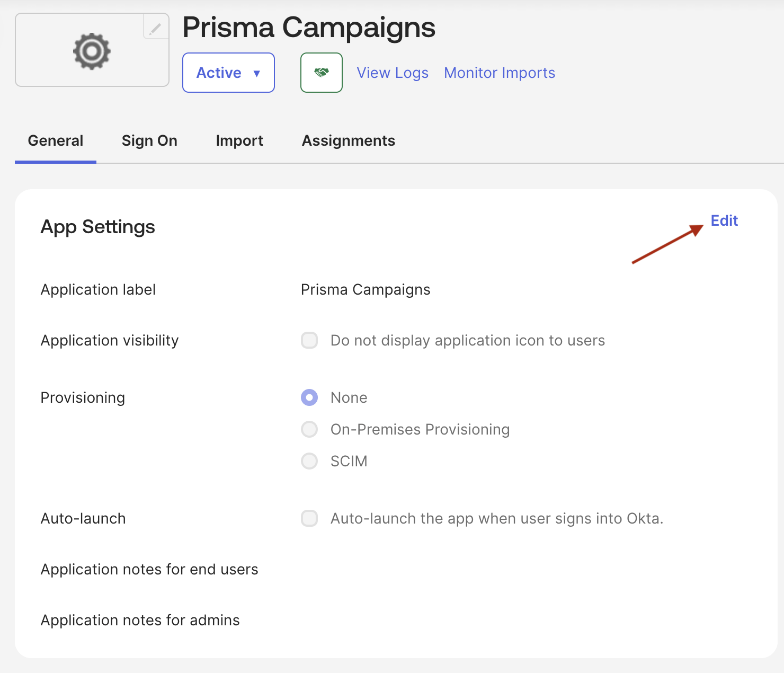Click the Application notes for end users area

(150, 569)
